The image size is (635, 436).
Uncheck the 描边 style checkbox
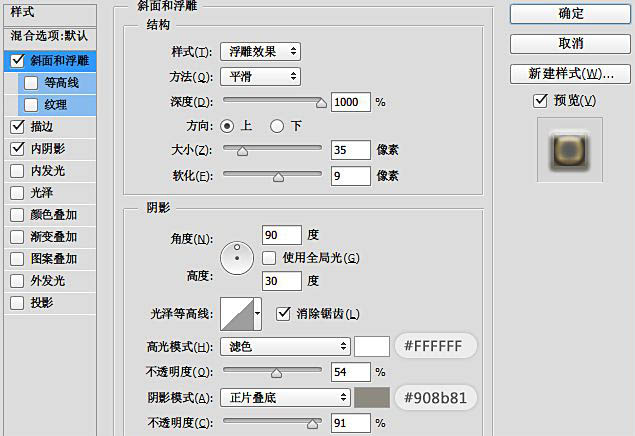point(17,127)
